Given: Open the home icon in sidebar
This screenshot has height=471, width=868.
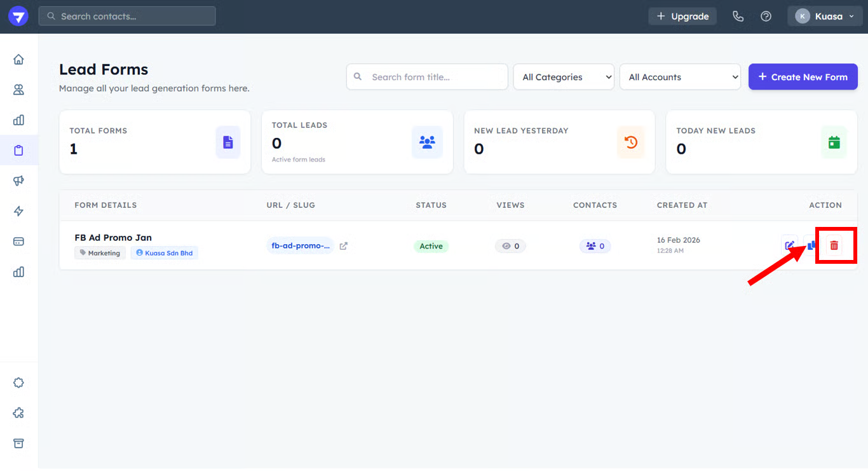Looking at the screenshot, I should (18, 60).
